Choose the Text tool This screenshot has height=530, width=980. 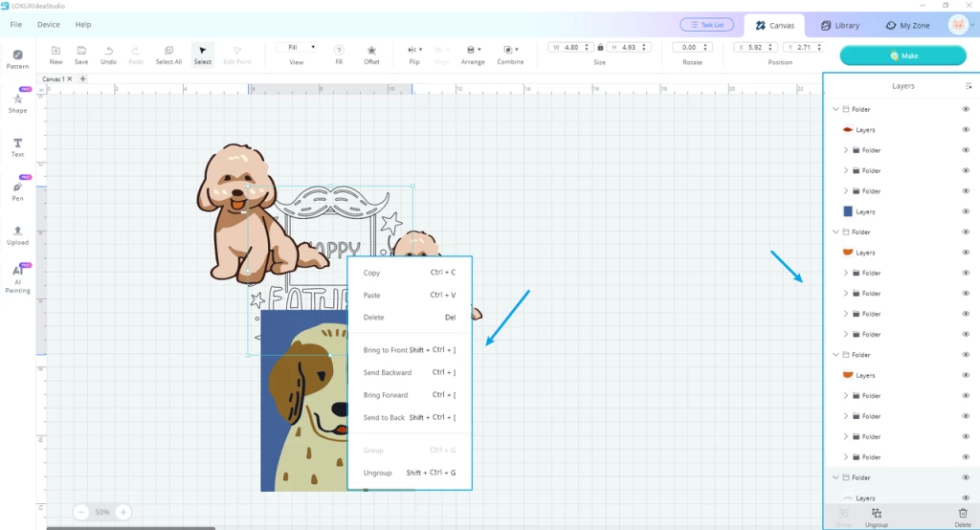point(17,147)
